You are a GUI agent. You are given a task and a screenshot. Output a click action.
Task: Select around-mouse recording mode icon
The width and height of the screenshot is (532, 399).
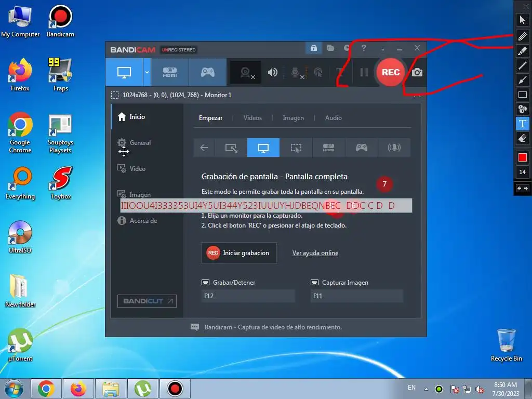[296, 148]
